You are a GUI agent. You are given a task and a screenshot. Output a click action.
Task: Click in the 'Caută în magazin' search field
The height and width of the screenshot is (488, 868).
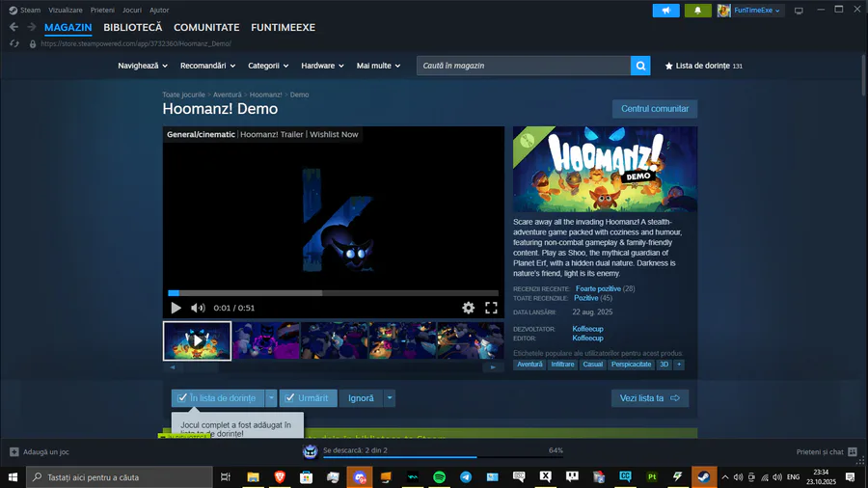click(524, 66)
